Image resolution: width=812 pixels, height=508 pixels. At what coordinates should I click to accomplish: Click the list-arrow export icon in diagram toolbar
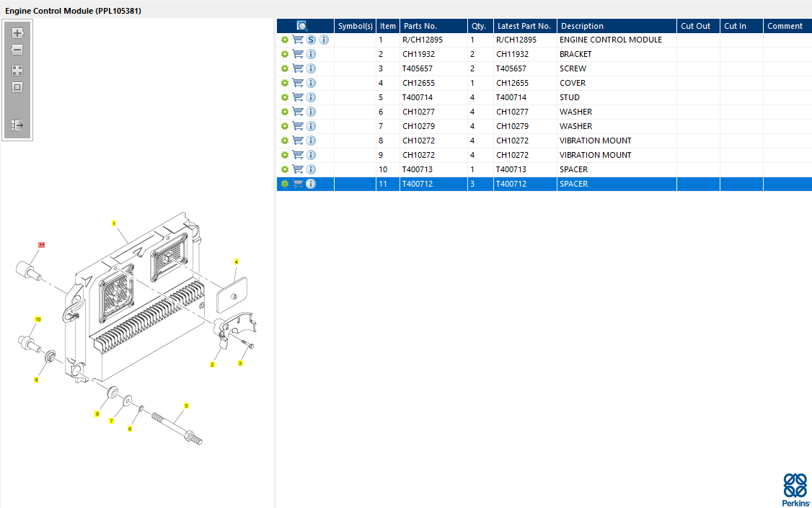17,125
